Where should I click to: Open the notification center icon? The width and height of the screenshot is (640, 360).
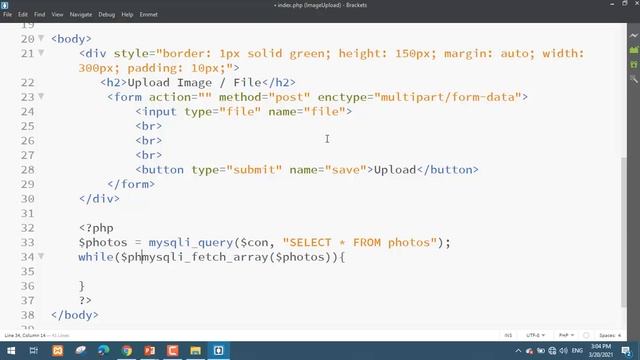626,351
